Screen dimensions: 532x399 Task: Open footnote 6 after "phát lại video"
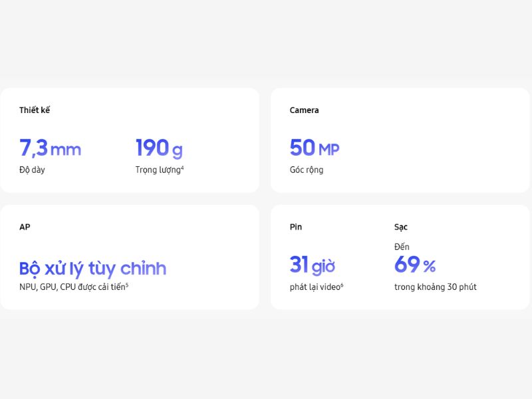342,285
